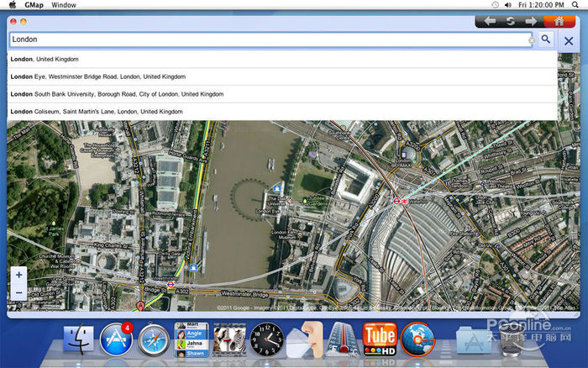The height and width of the screenshot is (368, 588).
Task: Launch Tube HD app from dock
Action: (x=380, y=339)
